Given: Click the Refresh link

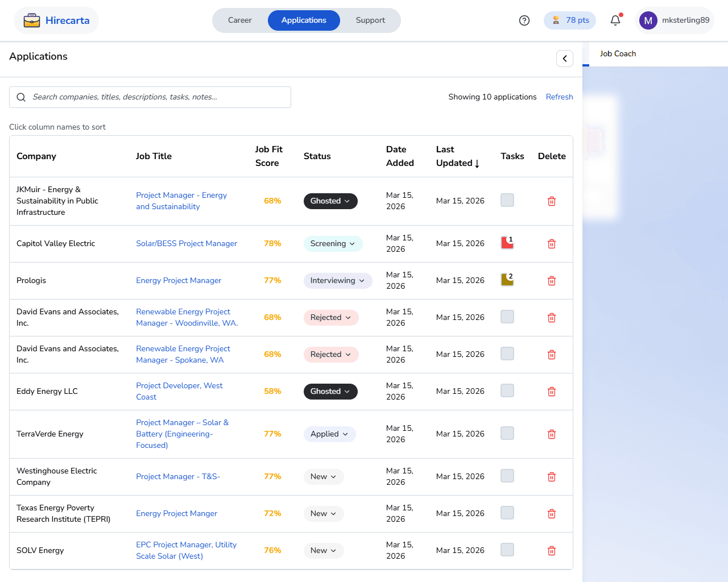Looking at the screenshot, I should [559, 97].
